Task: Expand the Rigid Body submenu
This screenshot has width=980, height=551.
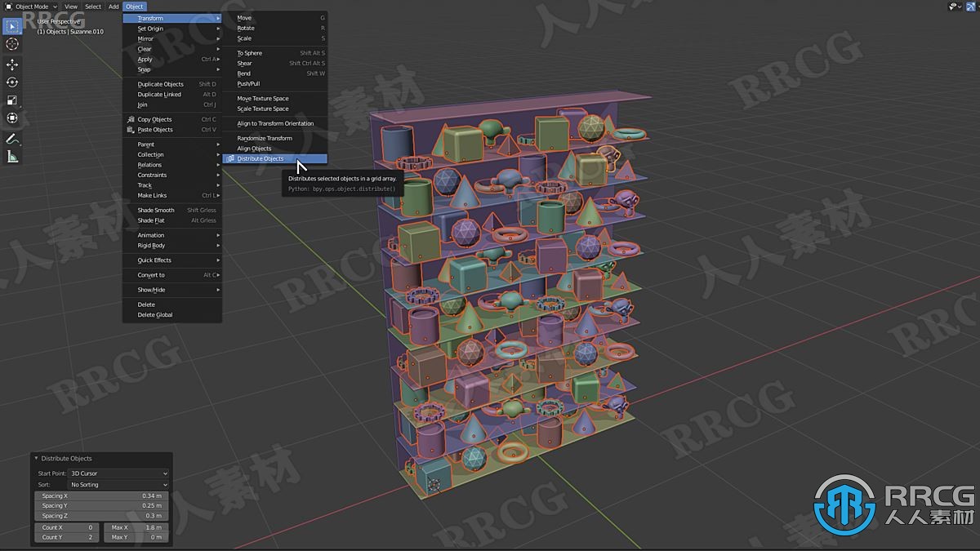Action: [172, 245]
